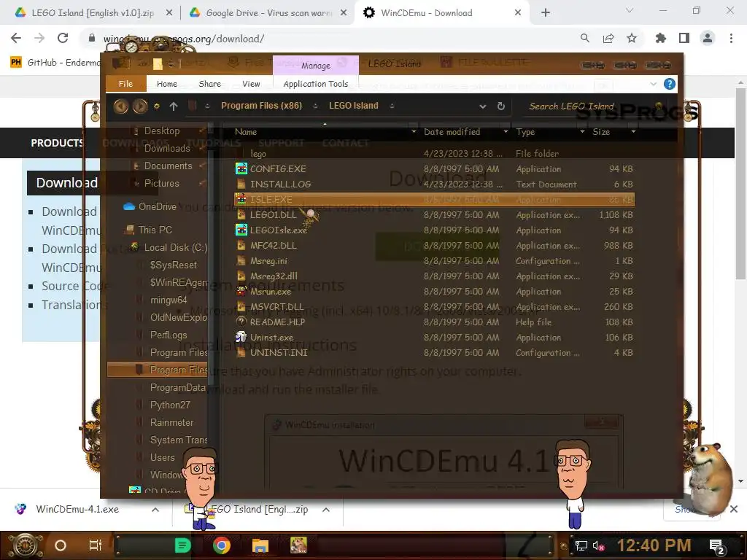The width and height of the screenshot is (747, 560).
Task: Select the ISLE.EXE file row
Action: pyautogui.click(x=435, y=200)
